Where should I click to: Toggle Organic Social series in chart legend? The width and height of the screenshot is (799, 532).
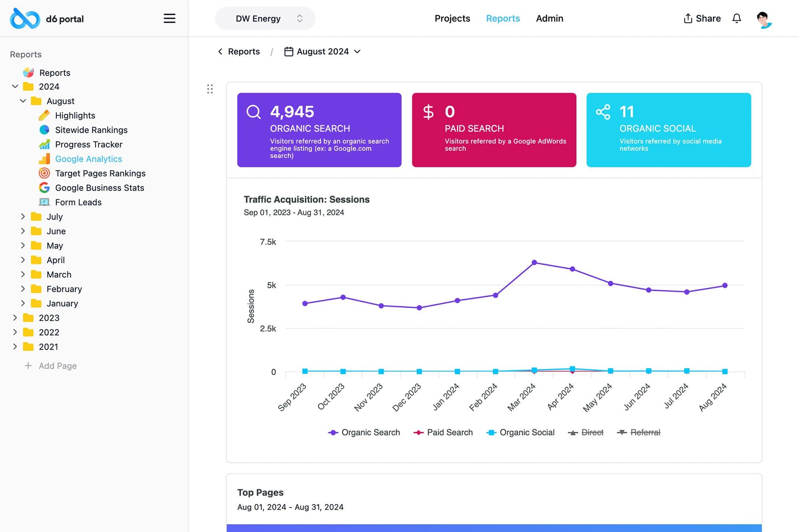click(x=520, y=433)
